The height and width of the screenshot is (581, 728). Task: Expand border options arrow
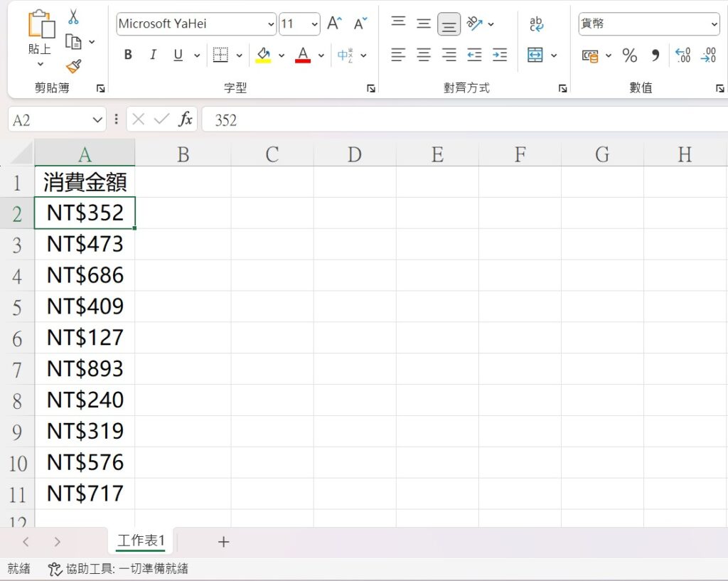click(x=239, y=55)
